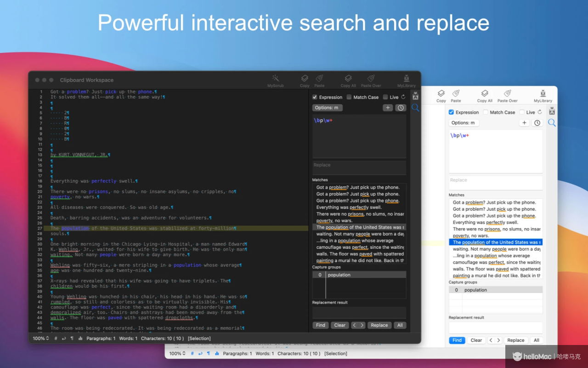The image size is (588, 368).
Task: Click Paste Over in dark window toolbar
Action: pyautogui.click(x=371, y=81)
